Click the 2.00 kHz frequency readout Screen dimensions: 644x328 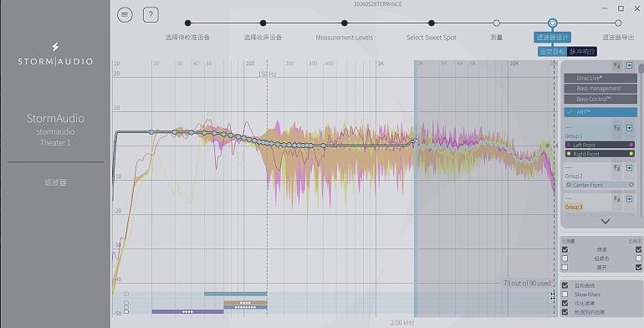click(402, 322)
